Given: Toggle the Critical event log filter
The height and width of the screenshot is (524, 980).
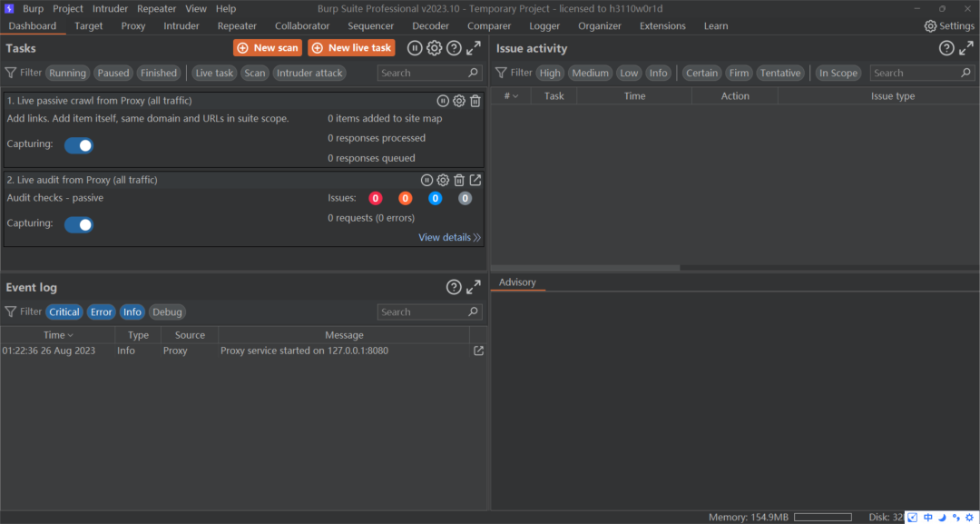Looking at the screenshot, I should tap(64, 312).
